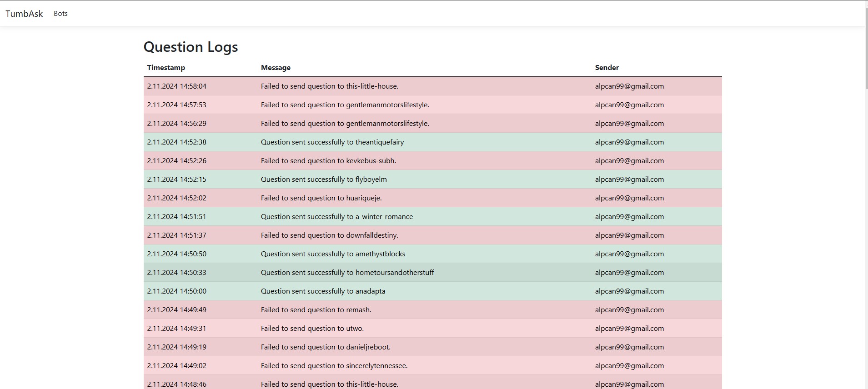868x389 pixels.
Task: Select timestamp 2.11.2024 14:58:04
Action: [176, 86]
